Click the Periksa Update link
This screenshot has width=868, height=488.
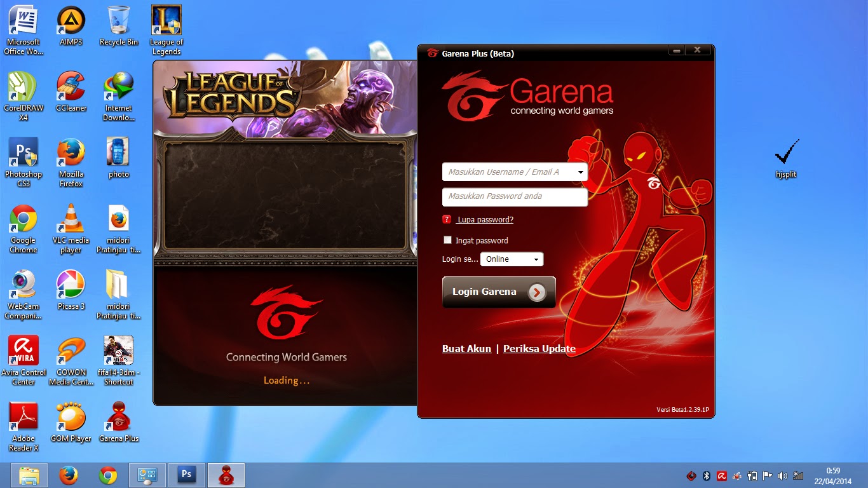click(x=539, y=349)
